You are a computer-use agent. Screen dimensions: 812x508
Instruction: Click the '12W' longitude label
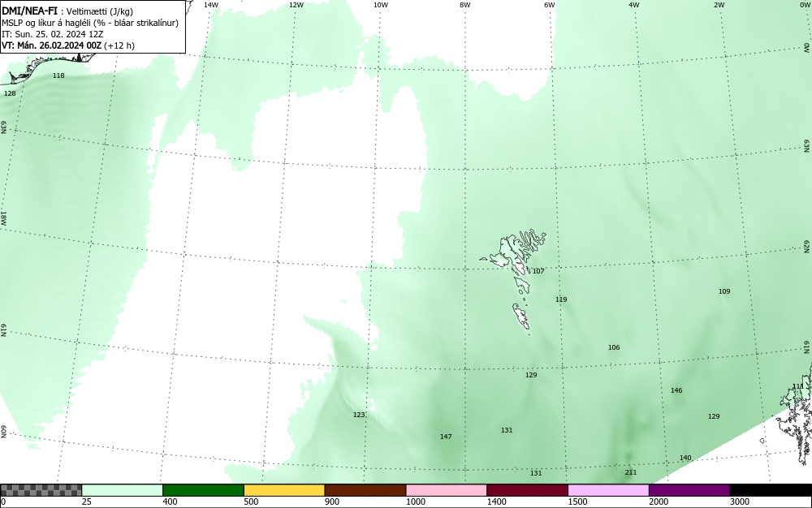pos(296,5)
